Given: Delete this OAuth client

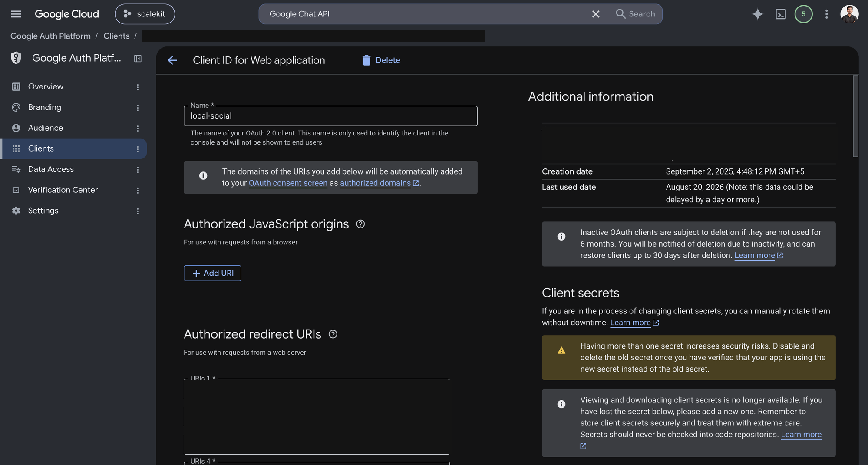Looking at the screenshot, I should coord(381,60).
